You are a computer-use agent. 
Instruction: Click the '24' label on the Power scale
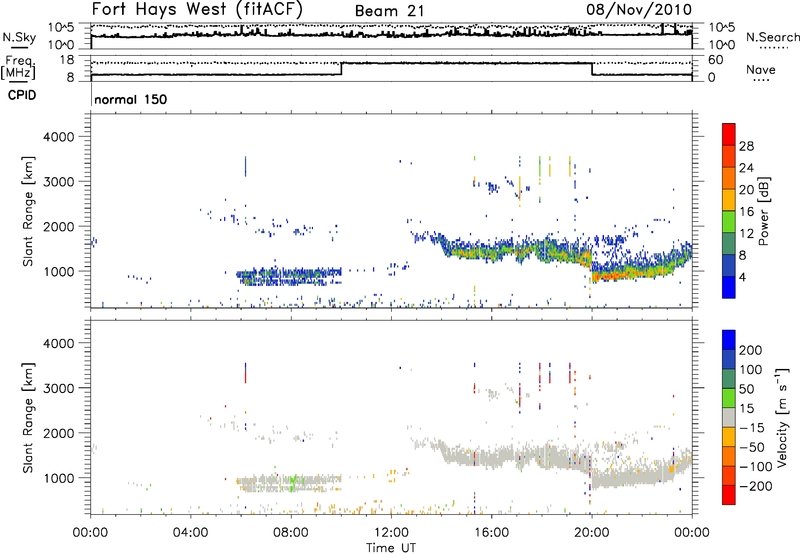[746, 168]
